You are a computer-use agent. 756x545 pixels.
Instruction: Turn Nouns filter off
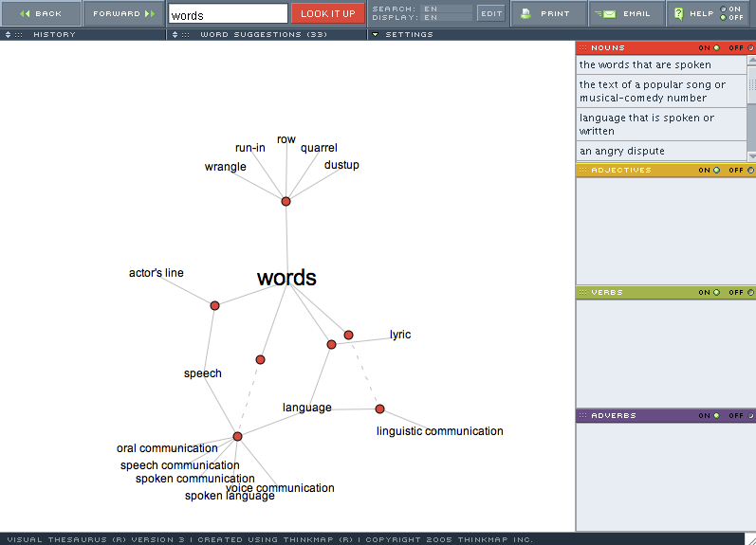point(750,47)
